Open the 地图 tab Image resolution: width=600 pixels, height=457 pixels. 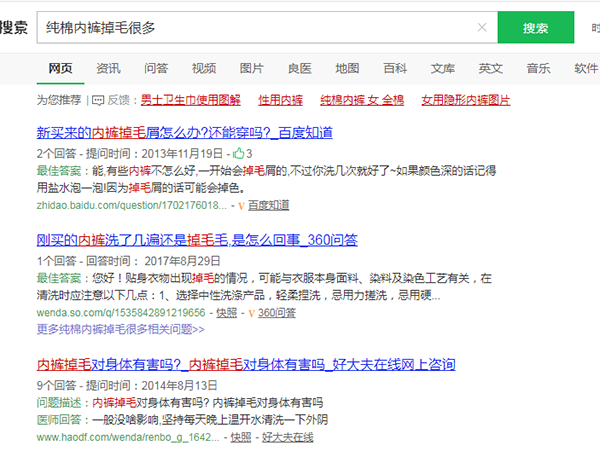coord(347,69)
